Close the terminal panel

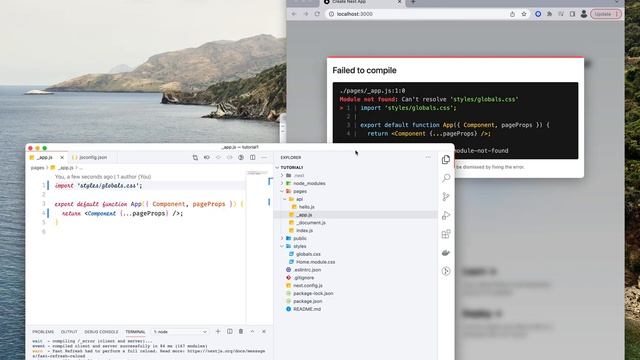(x=264, y=331)
